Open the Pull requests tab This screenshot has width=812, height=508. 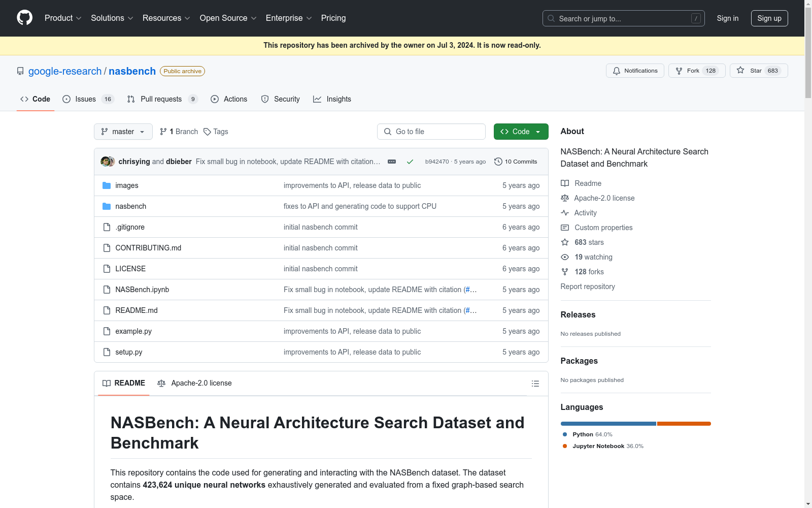point(162,99)
